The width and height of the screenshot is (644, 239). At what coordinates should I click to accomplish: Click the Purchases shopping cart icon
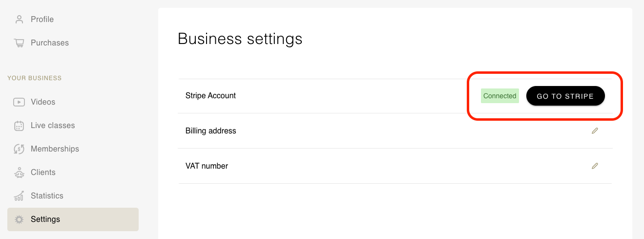19,43
